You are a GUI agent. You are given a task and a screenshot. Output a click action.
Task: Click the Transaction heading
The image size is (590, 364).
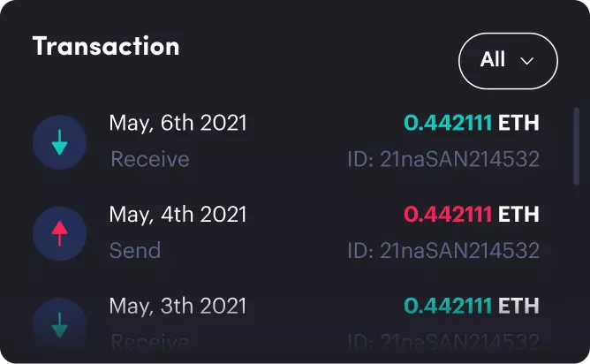(x=106, y=46)
